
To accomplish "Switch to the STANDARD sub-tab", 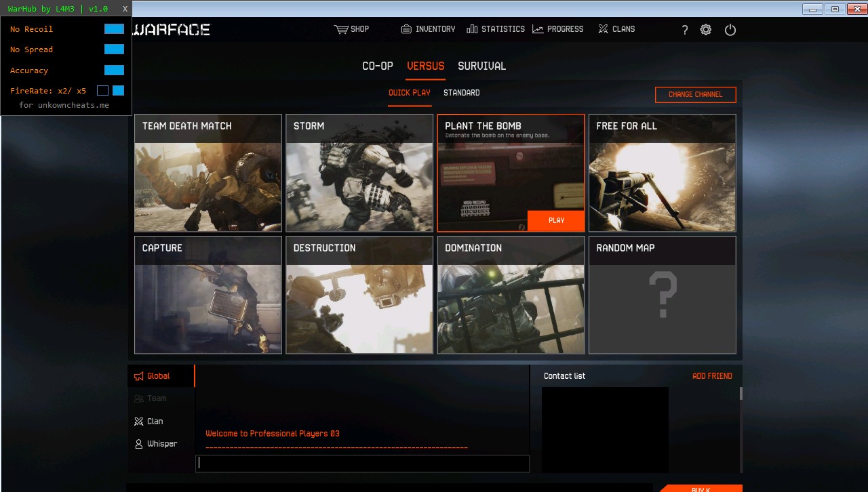I will click(462, 93).
